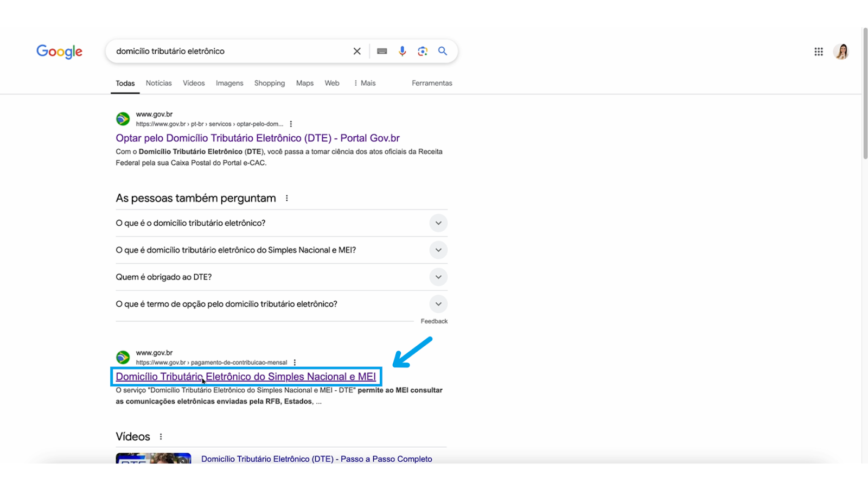Viewport: 868px width, 489px height.
Task: Open the 'Passo a Passo Completo' video link
Action: point(317,459)
